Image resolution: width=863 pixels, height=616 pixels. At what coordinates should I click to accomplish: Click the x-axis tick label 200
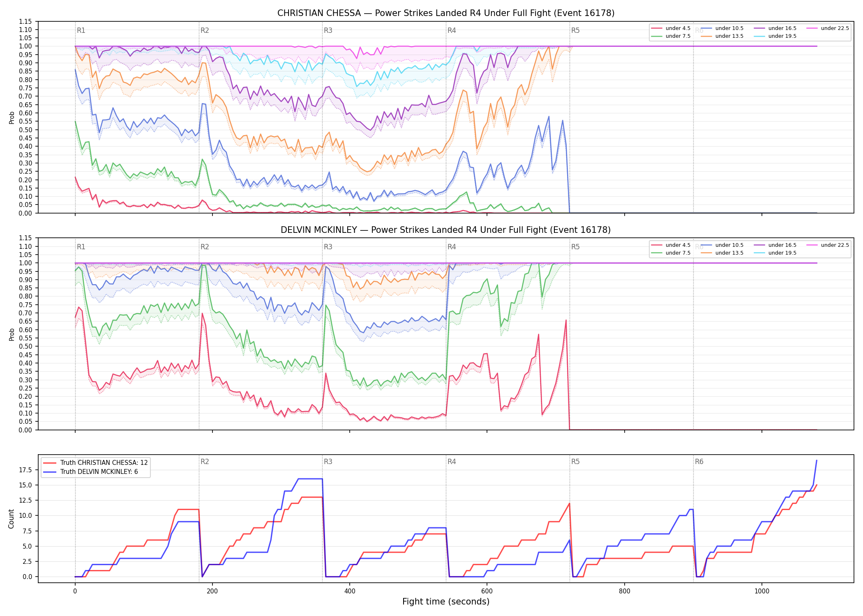pyautogui.click(x=212, y=591)
